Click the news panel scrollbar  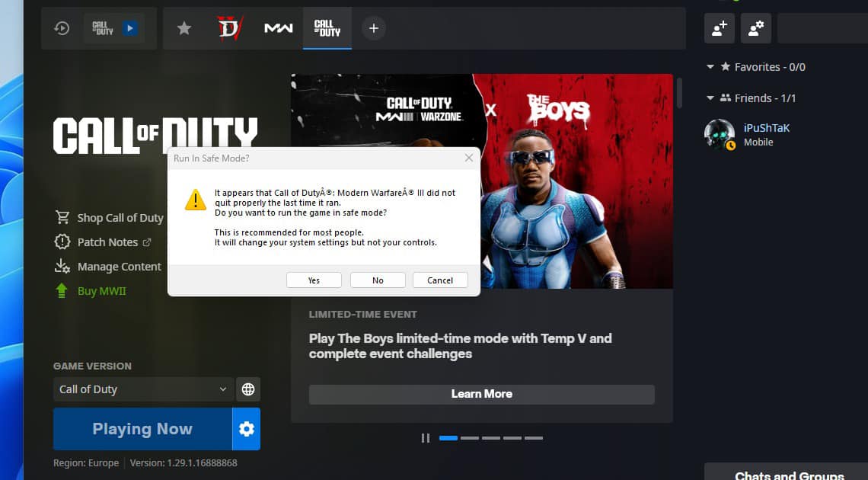pos(679,92)
